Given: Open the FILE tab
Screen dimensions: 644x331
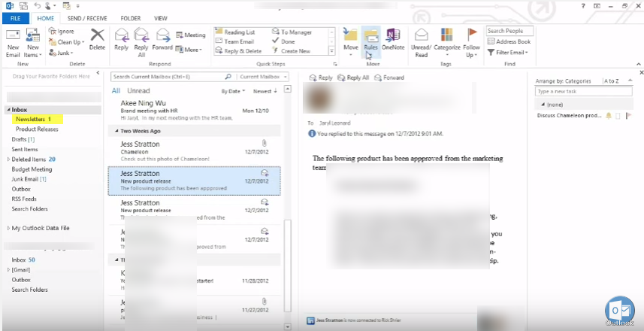Looking at the screenshot, I should click(x=16, y=18).
